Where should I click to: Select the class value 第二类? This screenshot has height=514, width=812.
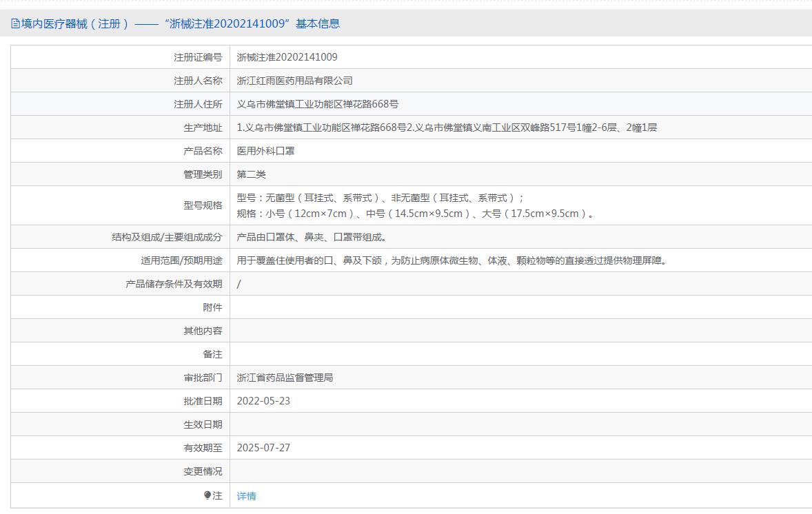pyautogui.click(x=251, y=174)
